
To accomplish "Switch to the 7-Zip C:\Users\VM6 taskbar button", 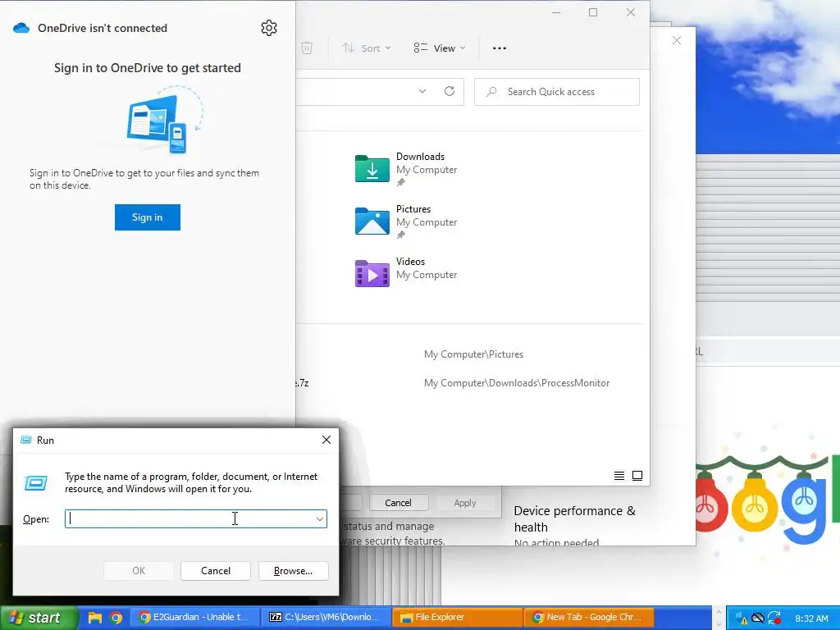I will (x=326, y=617).
